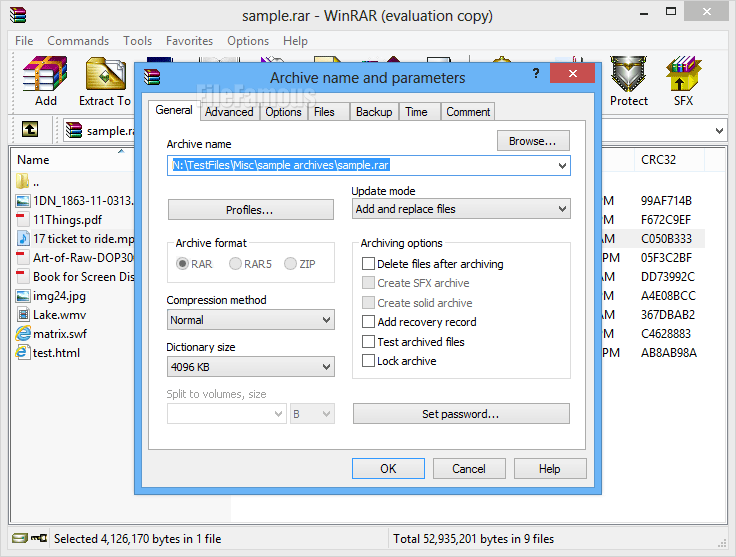Open the Commands menu
736x557 pixels.
[78, 41]
